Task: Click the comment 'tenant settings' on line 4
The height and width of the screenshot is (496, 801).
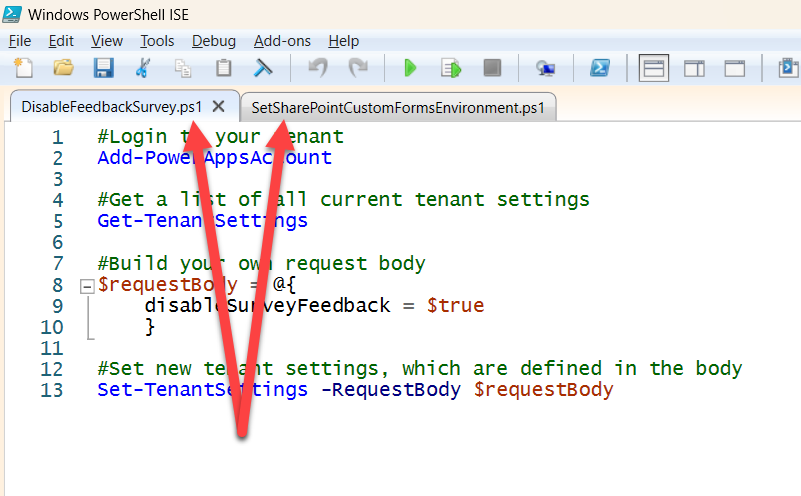Action: coord(502,200)
